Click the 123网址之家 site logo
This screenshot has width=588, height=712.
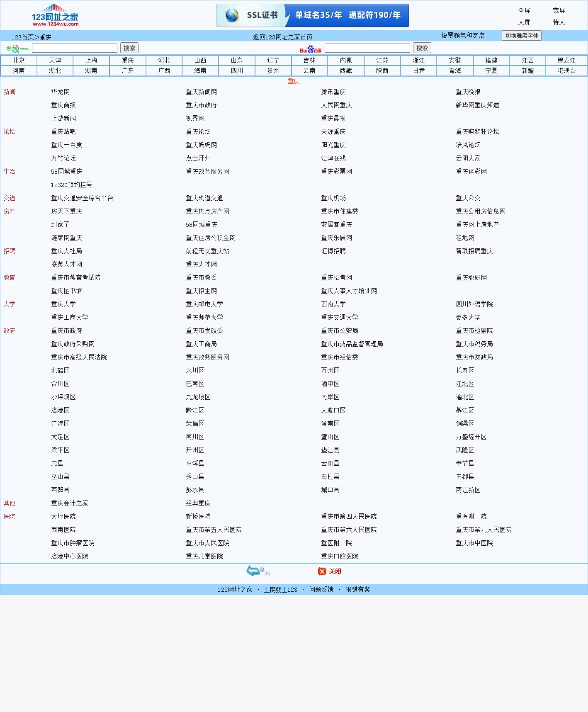click(55, 15)
